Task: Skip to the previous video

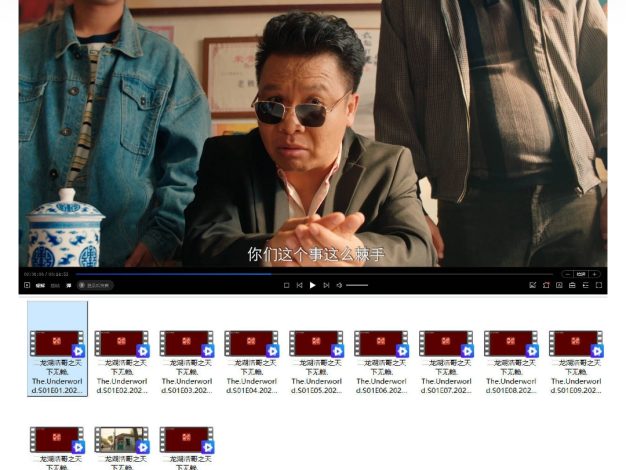Action: (x=299, y=285)
